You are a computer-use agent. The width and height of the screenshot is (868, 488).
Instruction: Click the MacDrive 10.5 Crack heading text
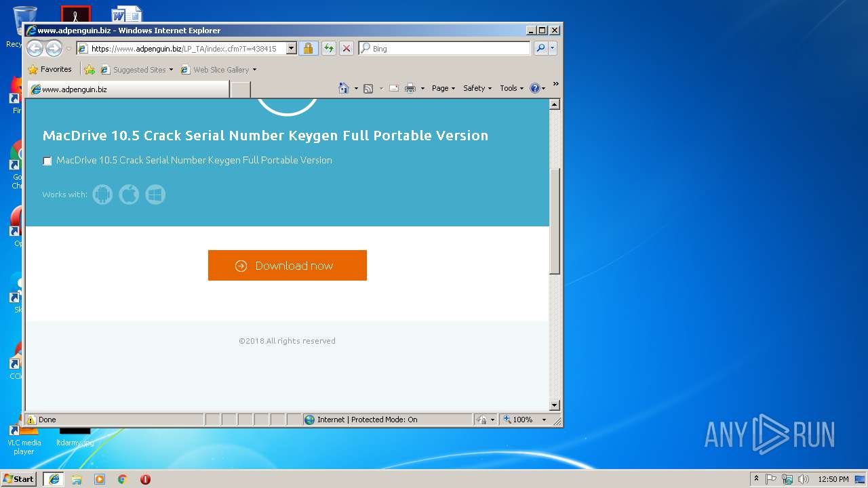(x=265, y=136)
